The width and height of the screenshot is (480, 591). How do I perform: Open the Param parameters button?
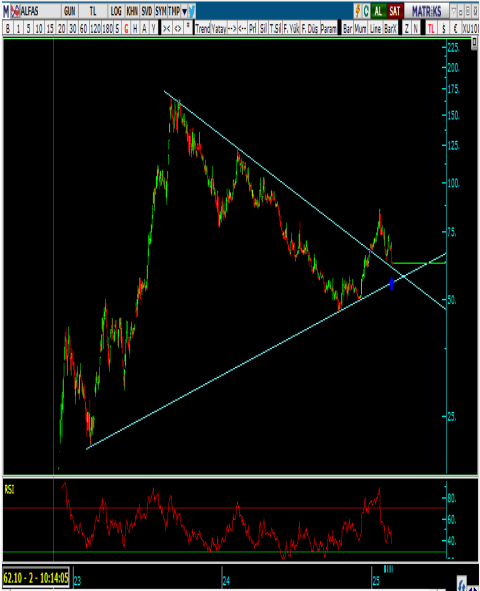coord(329,28)
